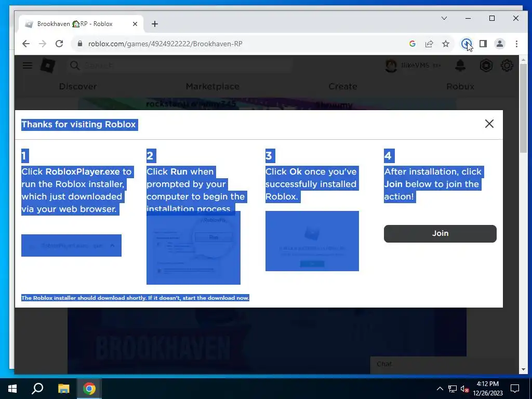532x399 pixels.
Task: Open the Marketplace tab
Action: tap(212, 87)
